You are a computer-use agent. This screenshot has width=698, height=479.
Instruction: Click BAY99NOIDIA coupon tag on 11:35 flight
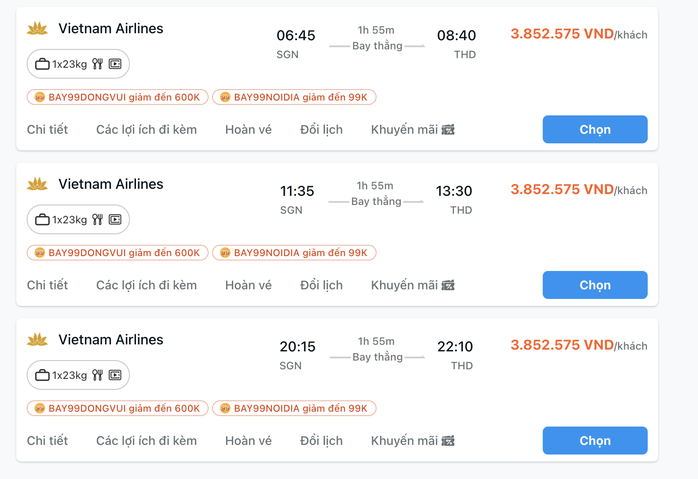point(294,253)
